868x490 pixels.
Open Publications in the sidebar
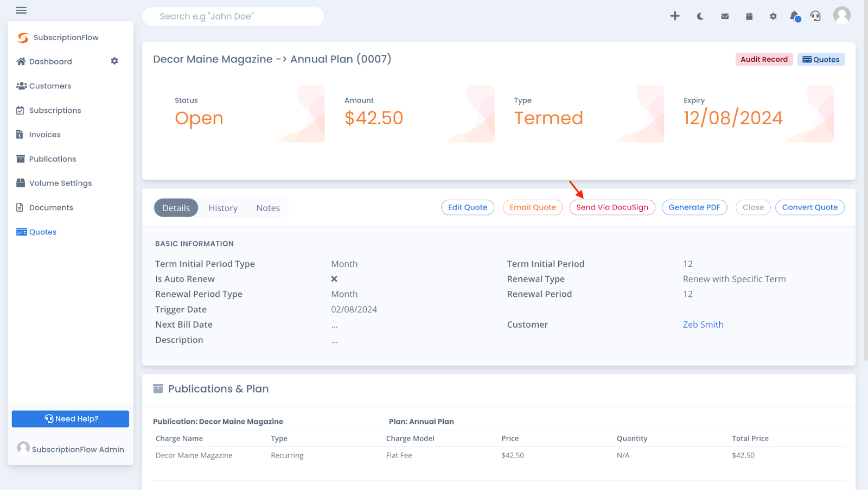point(53,159)
